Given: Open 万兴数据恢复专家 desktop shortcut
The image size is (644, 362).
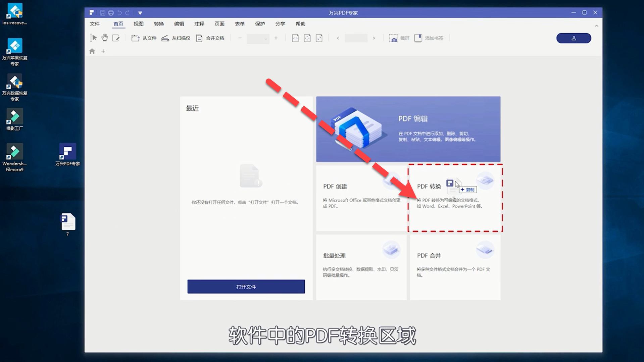Looking at the screenshot, I should click(x=14, y=87).
